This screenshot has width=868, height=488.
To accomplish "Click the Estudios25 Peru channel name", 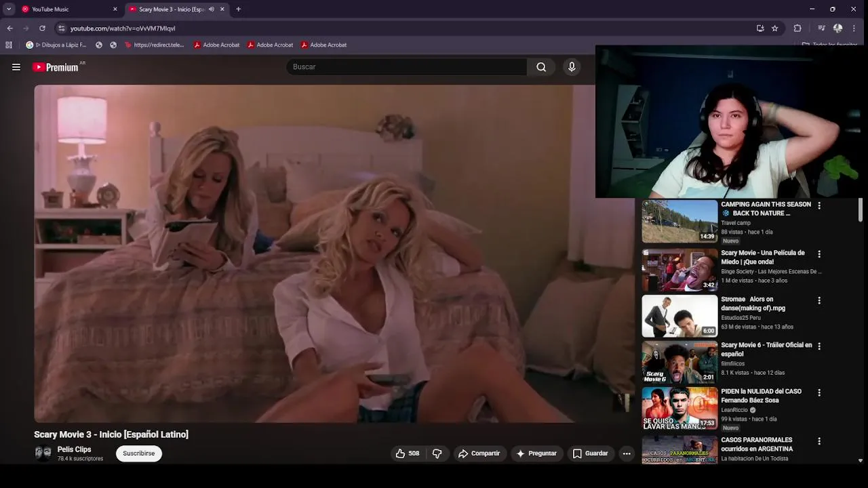I will [741, 318].
